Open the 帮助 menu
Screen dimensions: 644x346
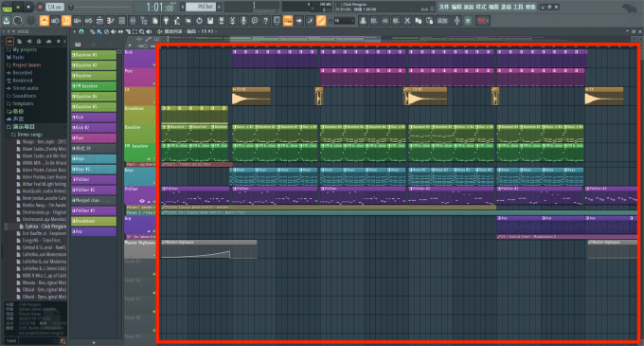pyautogui.click(x=530, y=7)
